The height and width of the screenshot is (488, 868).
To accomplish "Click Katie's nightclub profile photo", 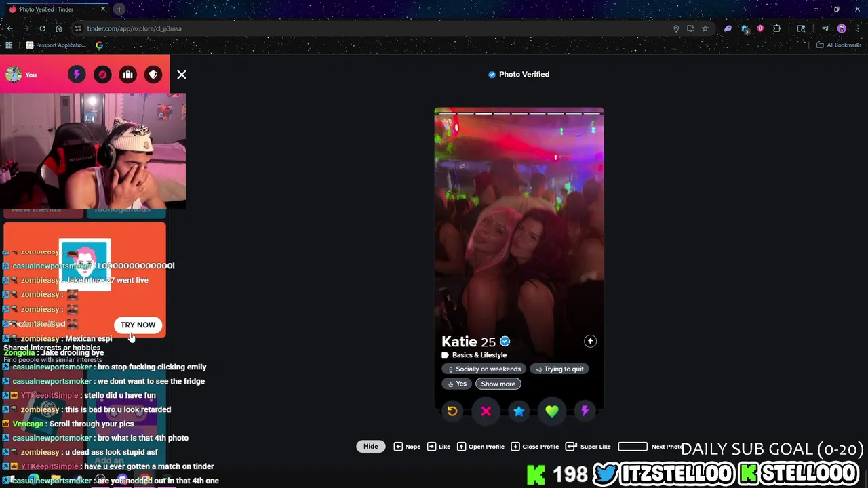I will (519, 224).
